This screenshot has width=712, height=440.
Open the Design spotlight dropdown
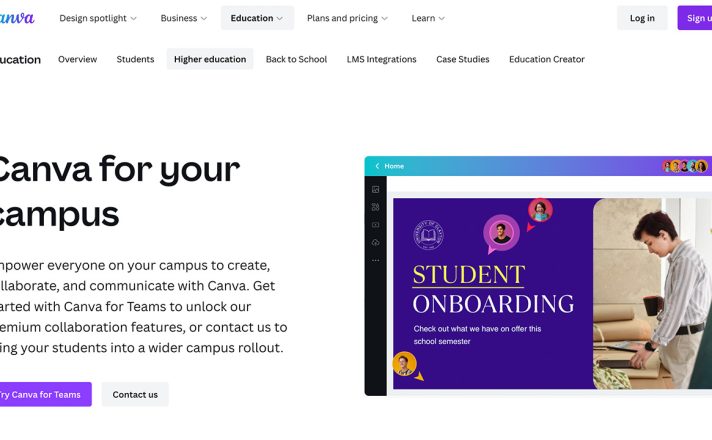click(x=98, y=18)
